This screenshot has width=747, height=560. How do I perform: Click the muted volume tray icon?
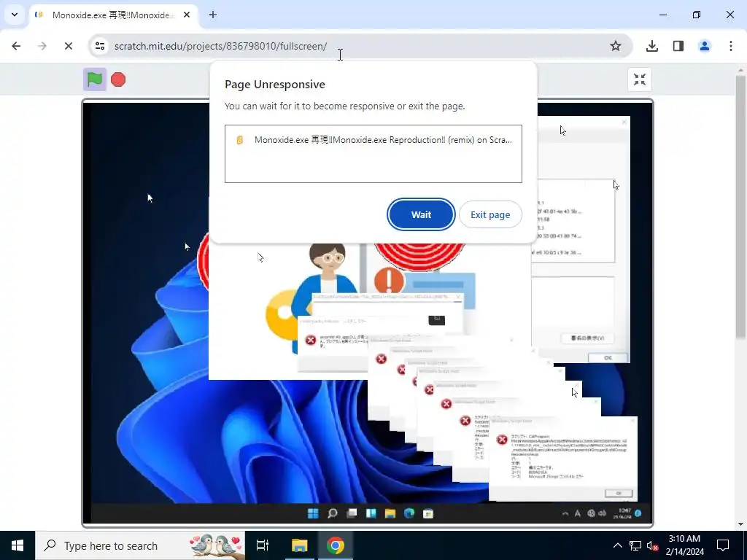click(x=652, y=545)
